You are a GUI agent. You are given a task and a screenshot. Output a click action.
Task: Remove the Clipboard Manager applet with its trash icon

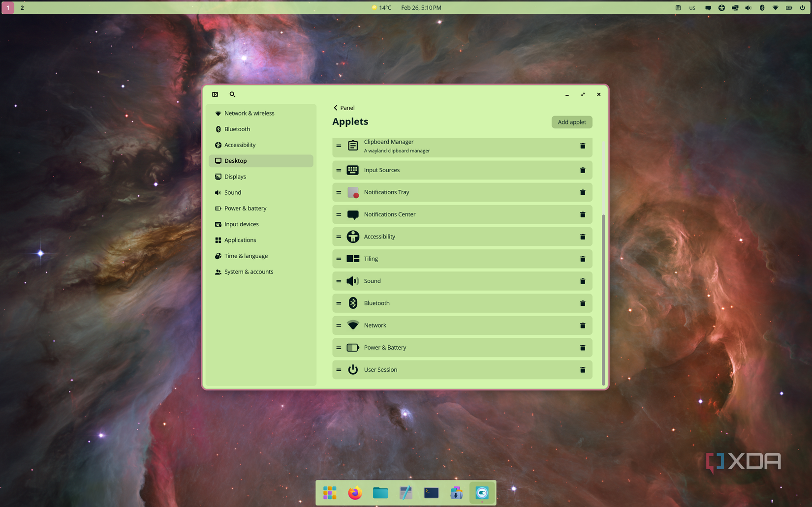[582, 146]
